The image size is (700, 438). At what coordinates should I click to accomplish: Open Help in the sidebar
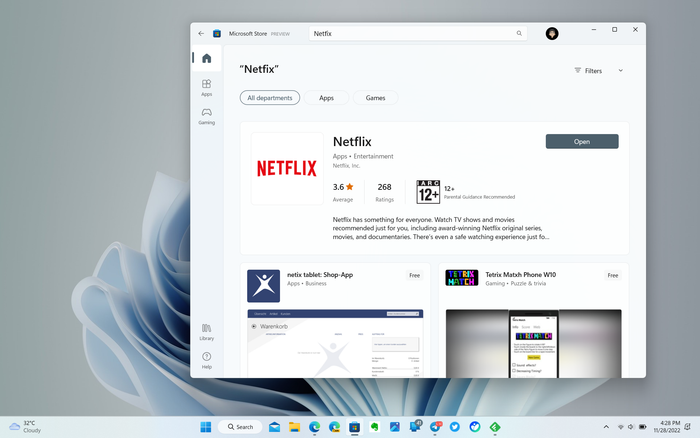coord(206,361)
